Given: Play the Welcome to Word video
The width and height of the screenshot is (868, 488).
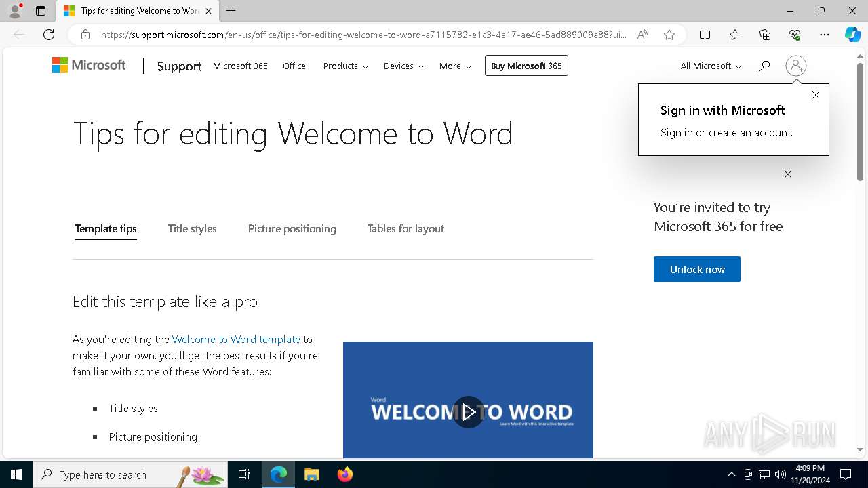Looking at the screenshot, I should [468, 412].
